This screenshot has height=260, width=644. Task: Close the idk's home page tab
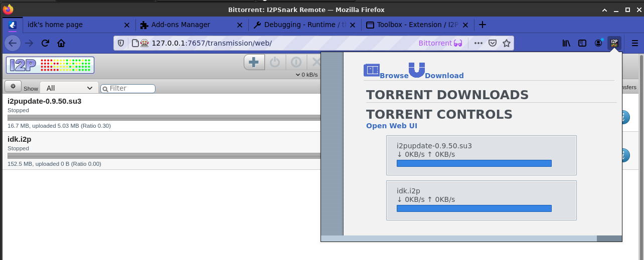click(126, 25)
